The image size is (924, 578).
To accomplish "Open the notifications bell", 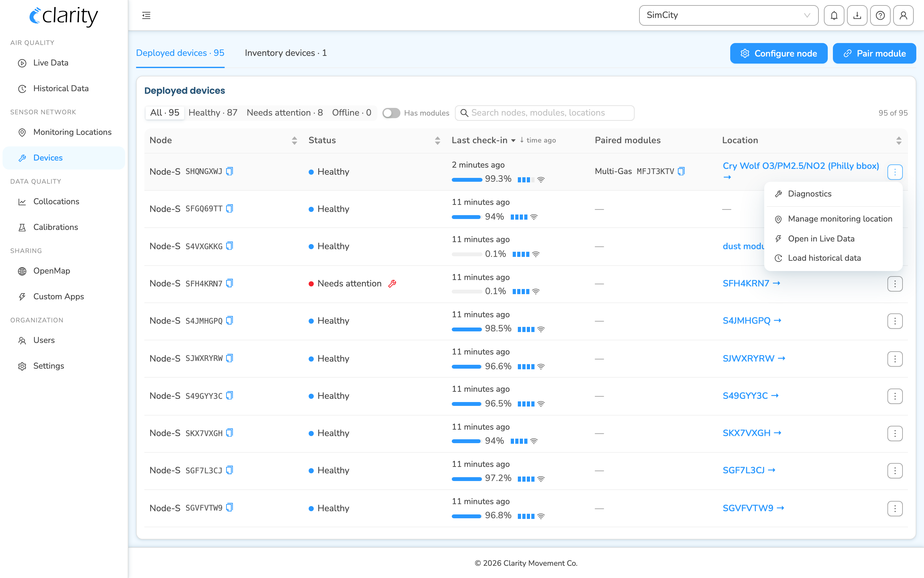I will (834, 15).
